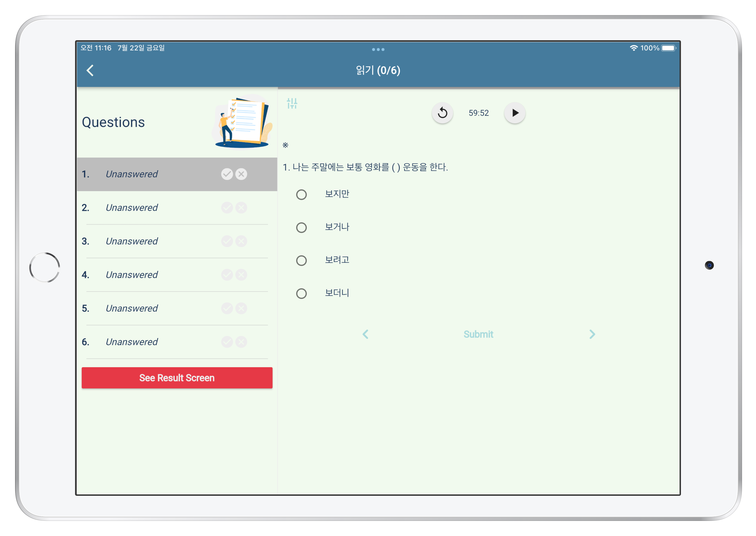756x536 pixels.
Task: Tap the X icon next to question 6
Action: [241, 342]
